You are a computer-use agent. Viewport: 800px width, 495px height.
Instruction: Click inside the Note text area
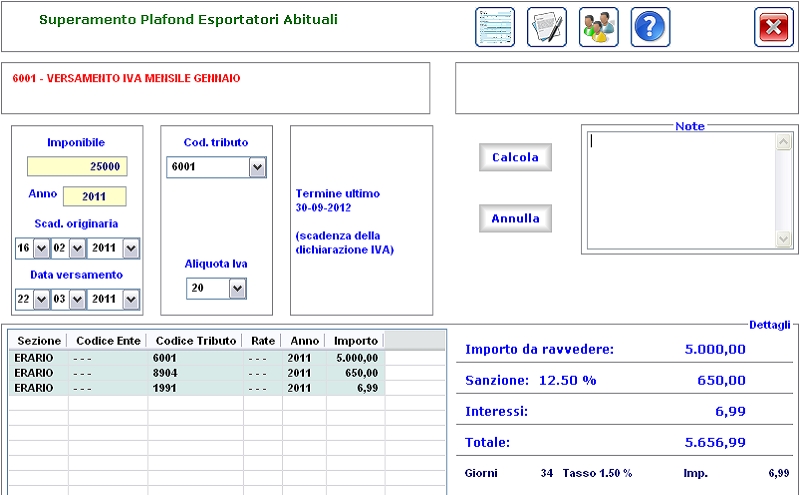[x=681, y=190]
